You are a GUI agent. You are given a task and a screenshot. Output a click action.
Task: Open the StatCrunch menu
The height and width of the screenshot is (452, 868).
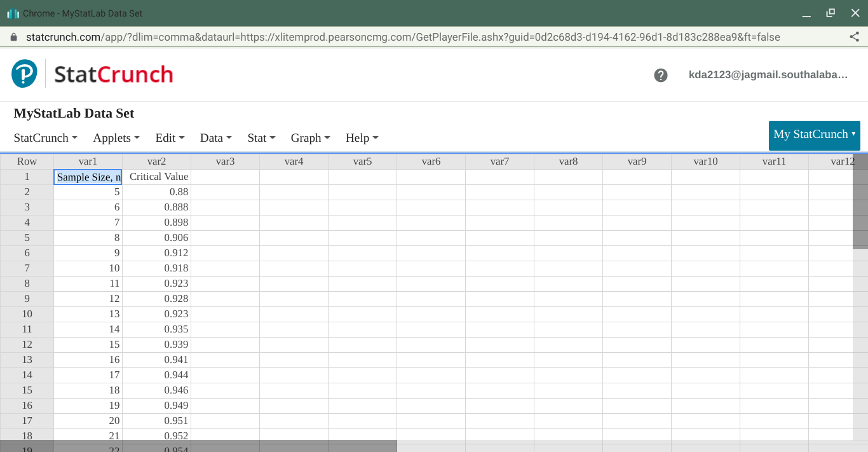click(45, 137)
